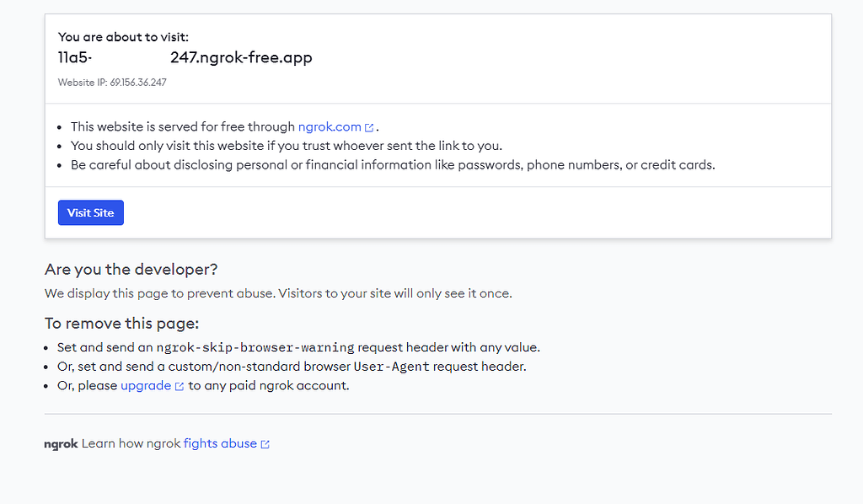Click external-link icon beside ngrok.com

(x=369, y=128)
